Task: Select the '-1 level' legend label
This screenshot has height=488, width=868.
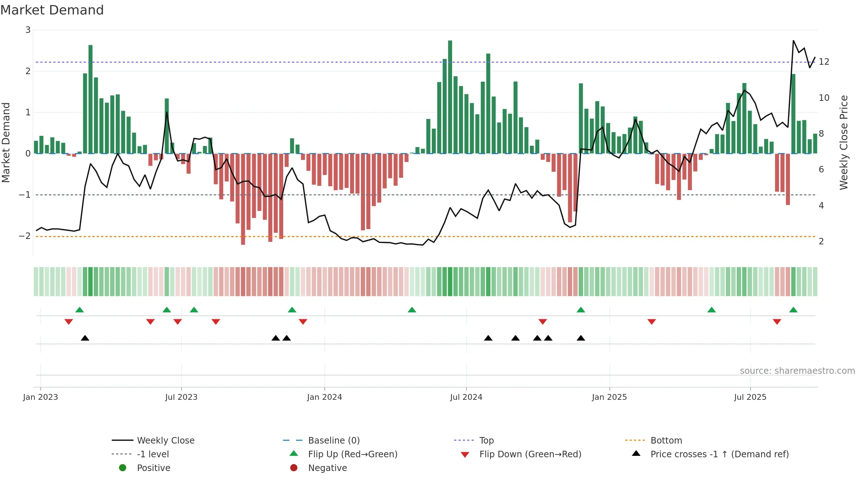Action: [153, 454]
